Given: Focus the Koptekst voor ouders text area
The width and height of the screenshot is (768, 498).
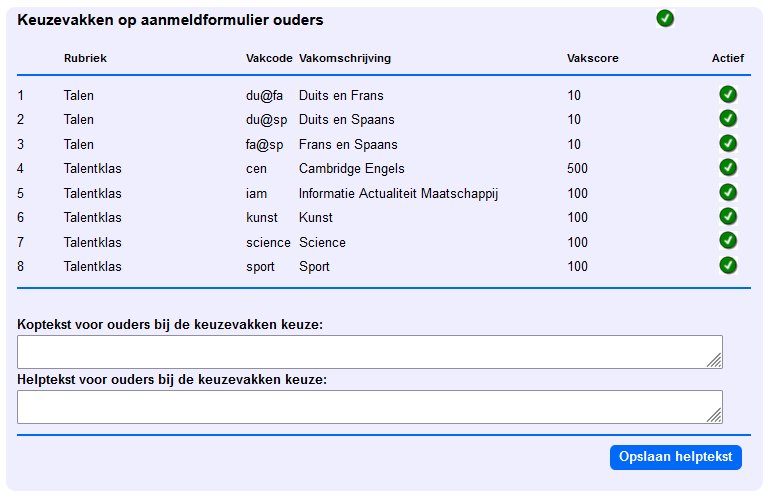Looking at the screenshot, I should tap(370, 352).
